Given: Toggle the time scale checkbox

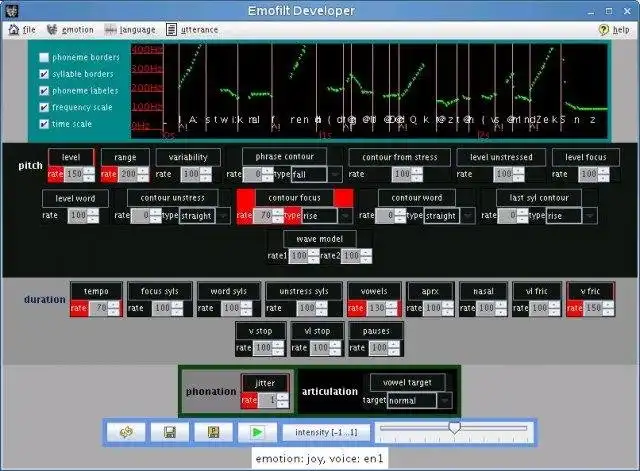Looking at the screenshot, I should [44, 124].
